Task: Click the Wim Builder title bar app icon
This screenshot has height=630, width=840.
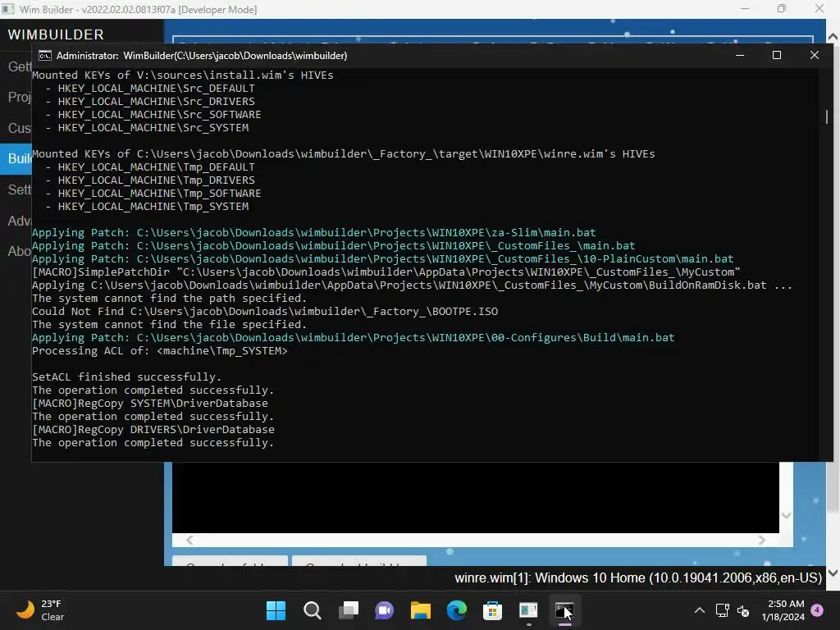Action: 8,9
